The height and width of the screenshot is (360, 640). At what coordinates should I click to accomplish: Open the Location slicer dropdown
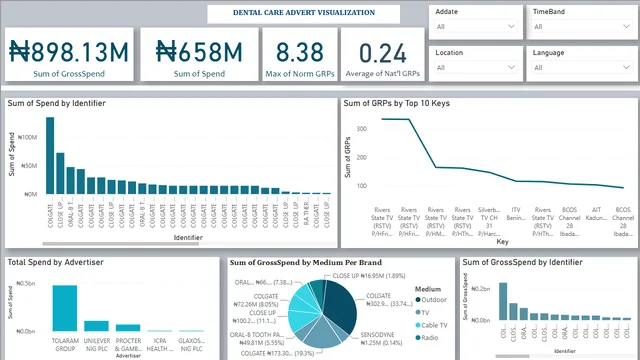pos(476,67)
